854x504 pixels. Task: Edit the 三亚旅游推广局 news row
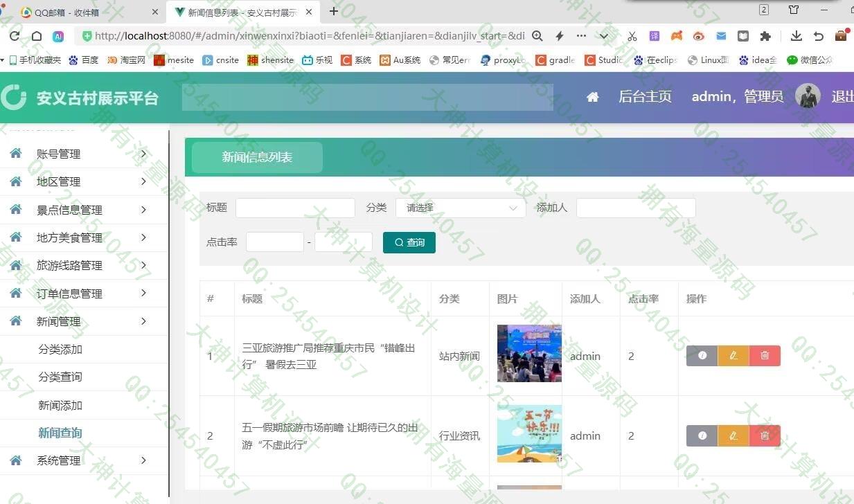733,356
